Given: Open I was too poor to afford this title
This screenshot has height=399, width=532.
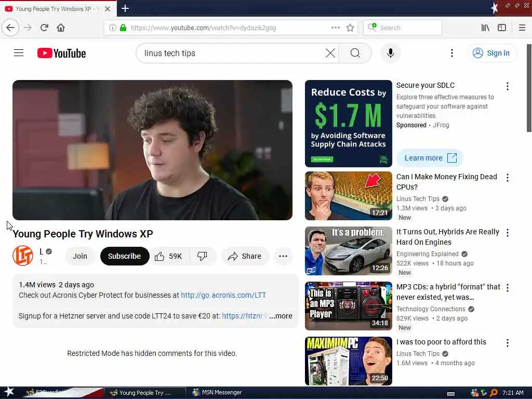Looking at the screenshot, I should [x=441, y=342].
